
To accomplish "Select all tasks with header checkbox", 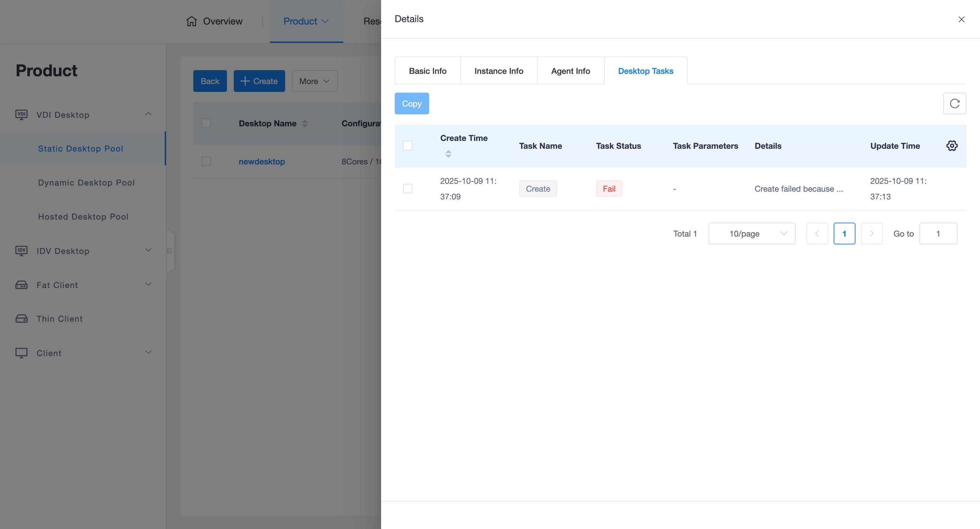I will (407, 146).
